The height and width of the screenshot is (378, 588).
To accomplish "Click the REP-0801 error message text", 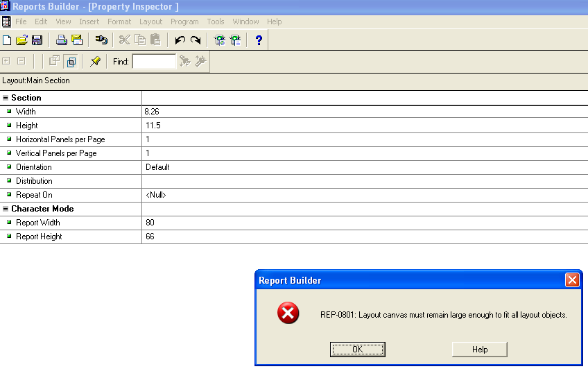I will [x=443, y=315].
